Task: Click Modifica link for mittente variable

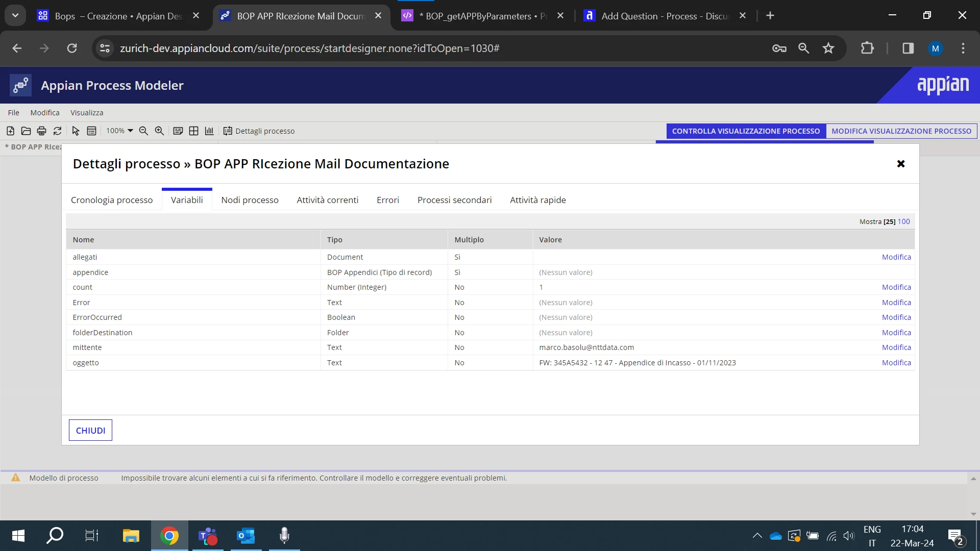Action: click(x=896, y=347)
